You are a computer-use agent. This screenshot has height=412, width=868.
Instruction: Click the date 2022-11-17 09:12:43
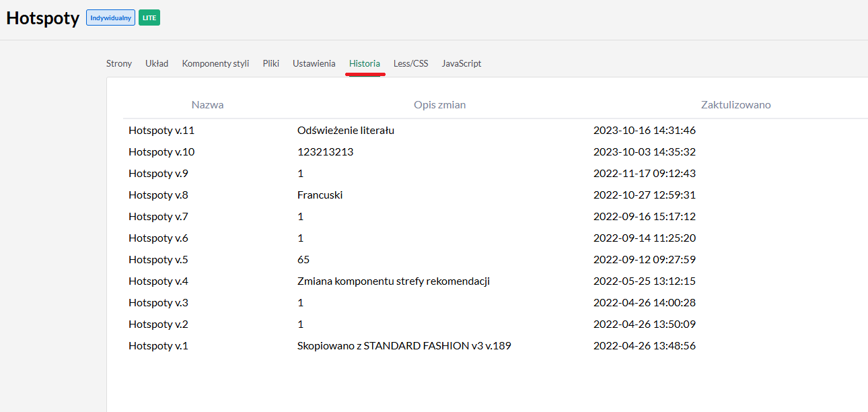click(x=645, y=174)
